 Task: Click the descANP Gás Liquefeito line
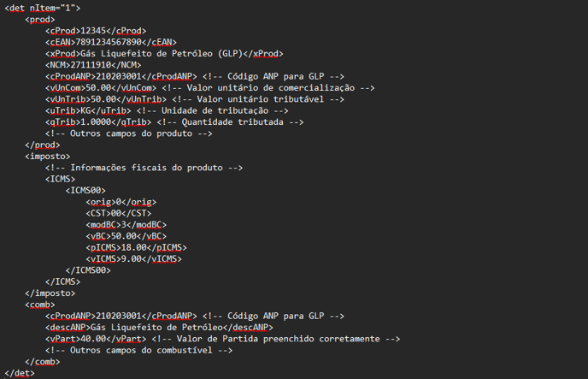point(159,328)
